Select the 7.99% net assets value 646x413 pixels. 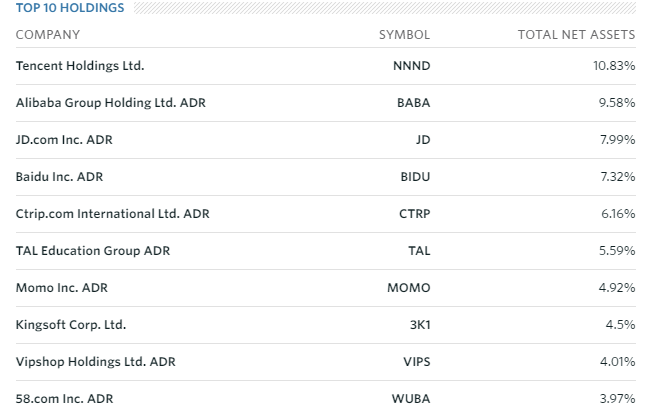[617, 140]
